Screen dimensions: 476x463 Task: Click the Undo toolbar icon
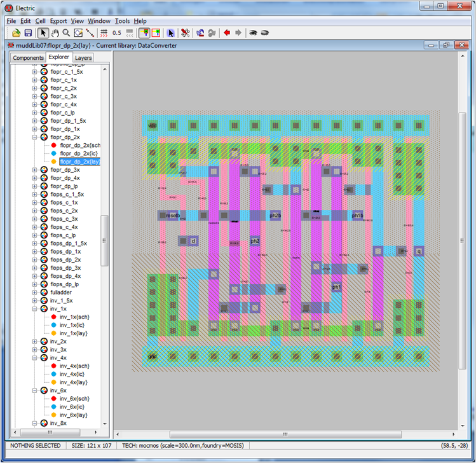coord(200,32)
